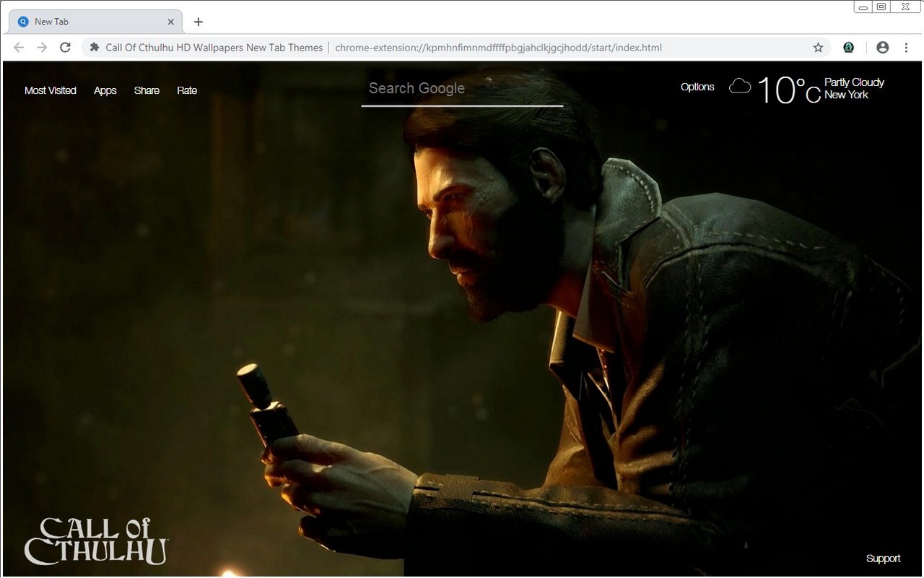Open the Chrome profile avatar menu
Screen dimensions: 924x578
tap(882, 48)
